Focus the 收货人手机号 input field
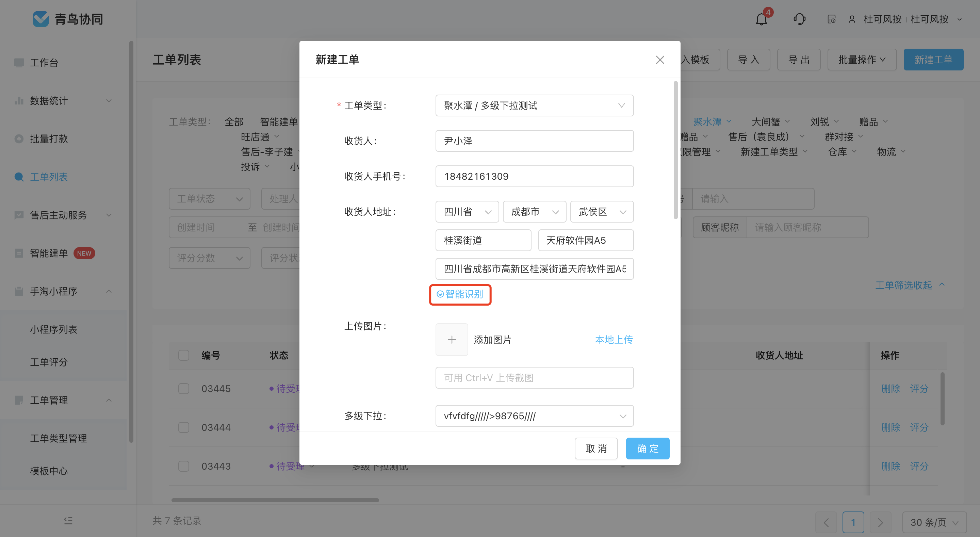The width and height of the screenshot is (980, 537). tap(534, 176)
